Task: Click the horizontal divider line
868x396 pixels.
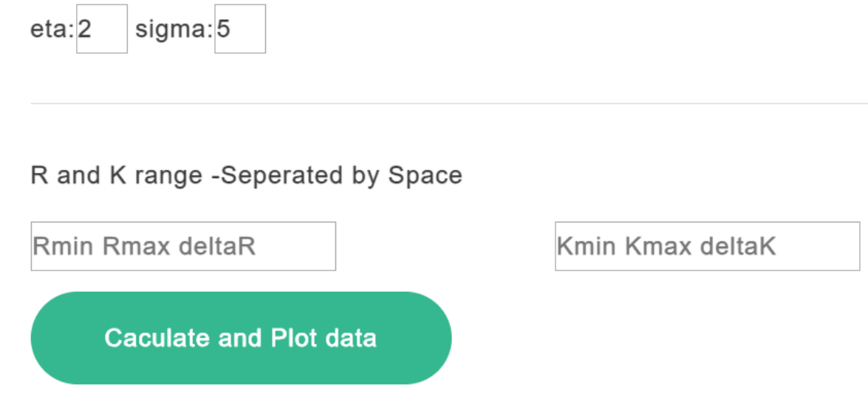Action: click(x=443, y=103)
